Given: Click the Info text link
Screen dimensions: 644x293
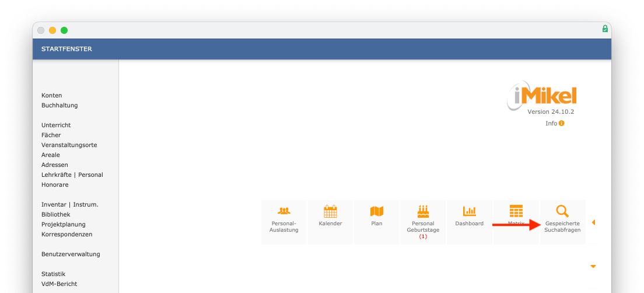Looking at the screenshot, I should pyautogui.click(x=551, y=123).
